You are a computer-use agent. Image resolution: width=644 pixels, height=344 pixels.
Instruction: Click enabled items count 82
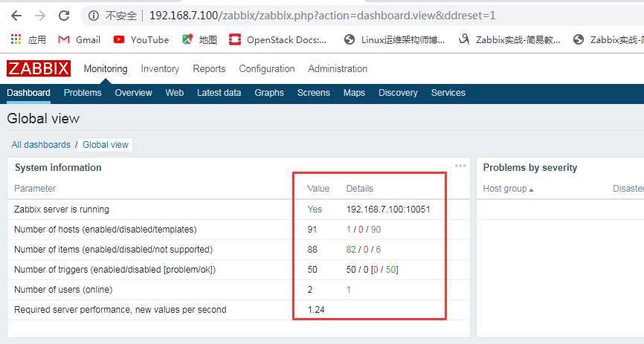(351, 250)
